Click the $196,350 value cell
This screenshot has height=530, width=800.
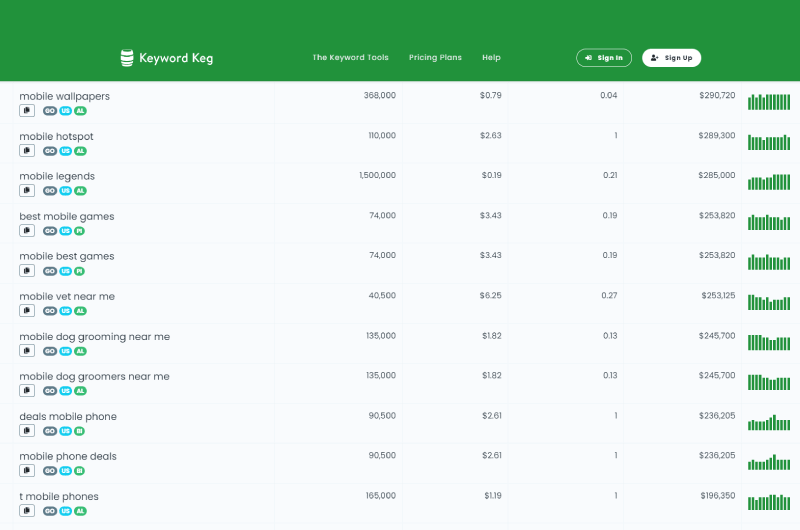click(718, 496)
